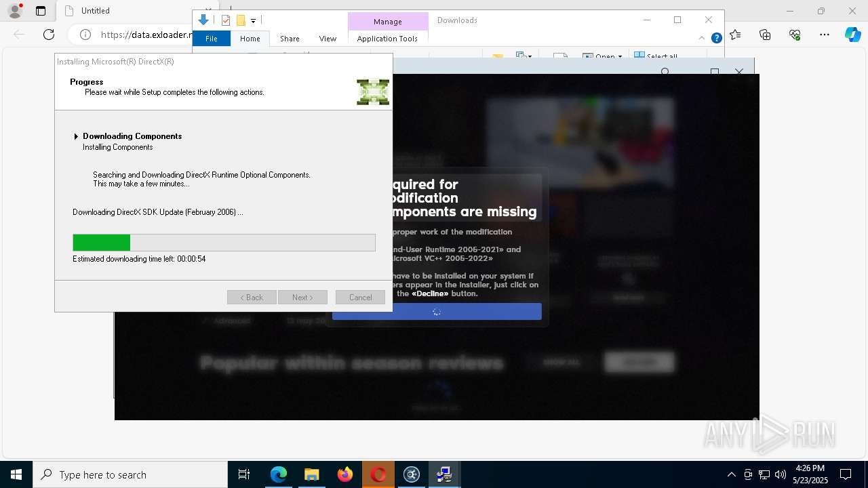Open the File menu in File Explorer
This screenshot has width=868, height=488.
click(x=212, y=39)
